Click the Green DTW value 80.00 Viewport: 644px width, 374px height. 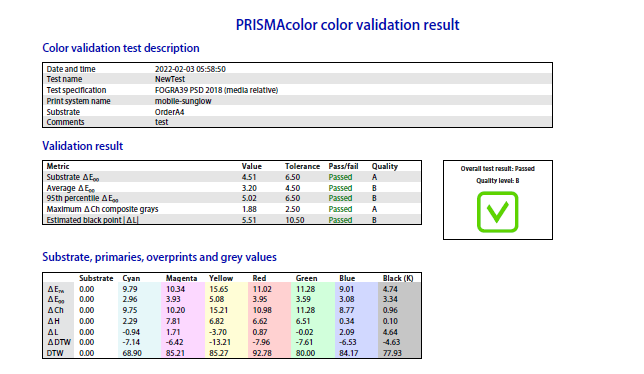(305, 353)
